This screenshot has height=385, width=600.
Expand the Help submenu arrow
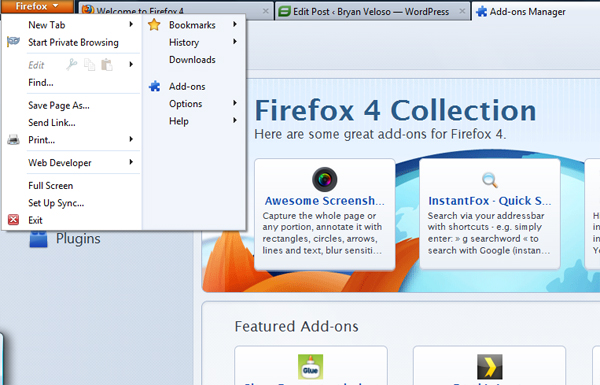click(235, 121)
